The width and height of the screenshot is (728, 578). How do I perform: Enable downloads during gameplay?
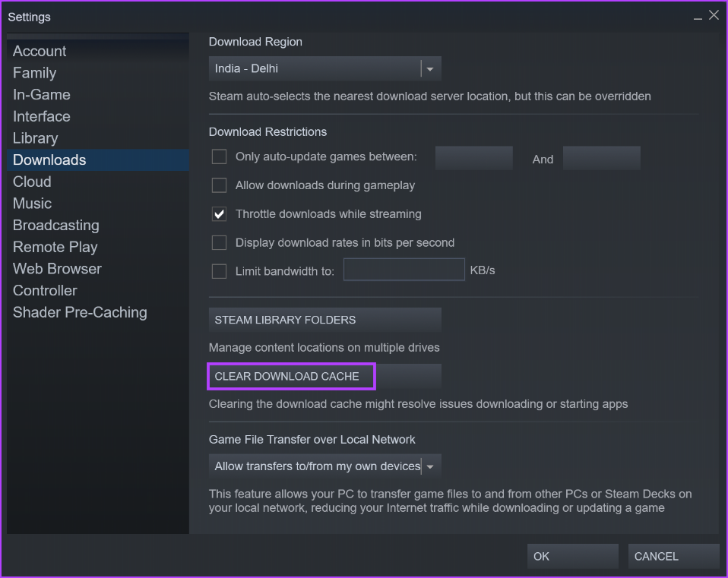tap(219, 185)
